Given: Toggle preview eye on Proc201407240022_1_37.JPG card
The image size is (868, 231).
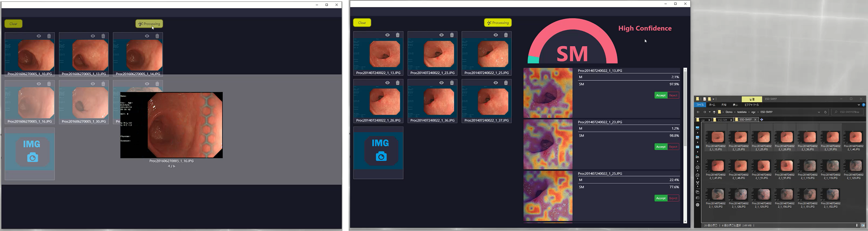Looking at the screenshot, I should click(x=496, y=83).
